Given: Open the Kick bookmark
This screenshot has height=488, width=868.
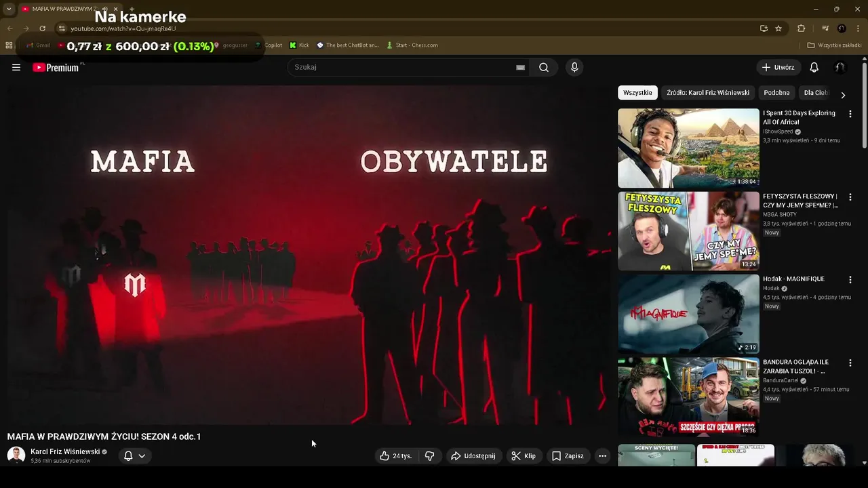Looking at the screenshot, I should [299, 45].
